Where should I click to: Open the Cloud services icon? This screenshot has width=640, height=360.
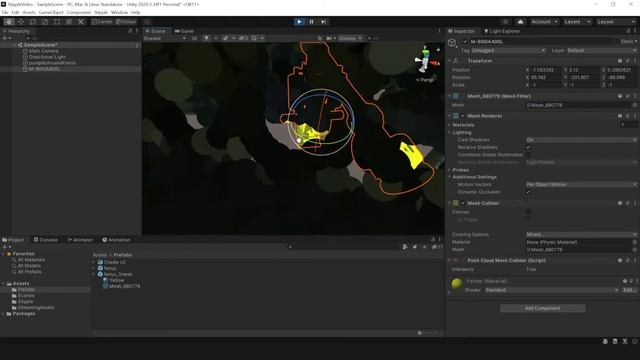(x=520, y=22)
